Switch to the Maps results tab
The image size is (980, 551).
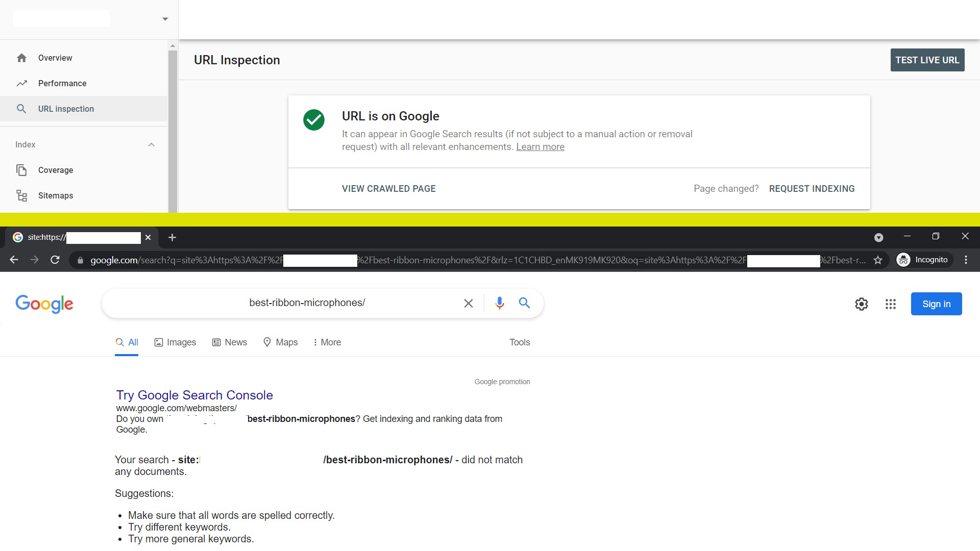280,342
